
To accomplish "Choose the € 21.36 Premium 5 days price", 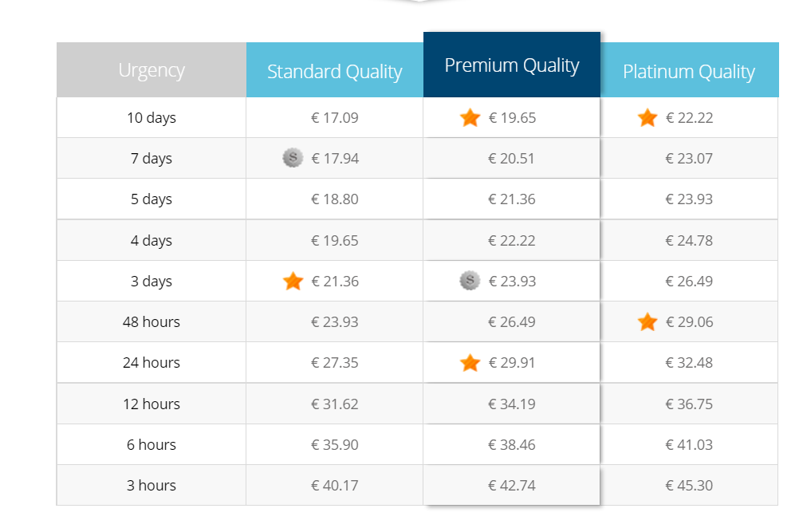I will (x=512, y=199).
